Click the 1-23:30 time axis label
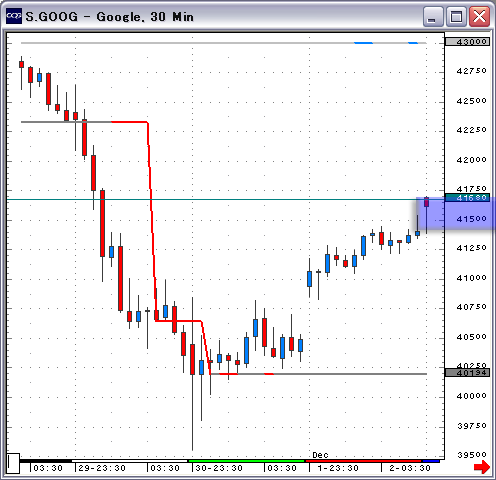 coord(338,468)
